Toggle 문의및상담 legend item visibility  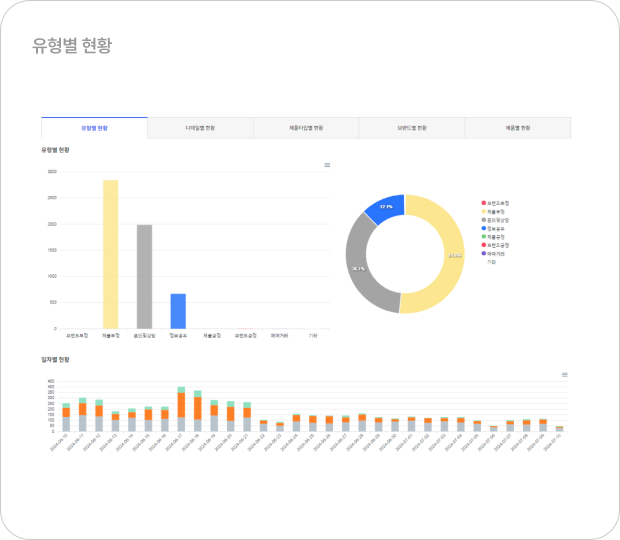[x=483, y=219]
